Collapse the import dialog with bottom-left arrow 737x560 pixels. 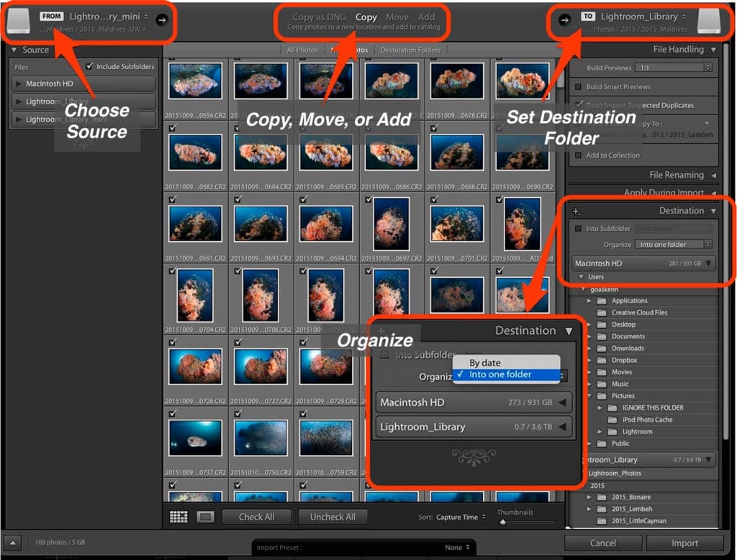(13, 543)
